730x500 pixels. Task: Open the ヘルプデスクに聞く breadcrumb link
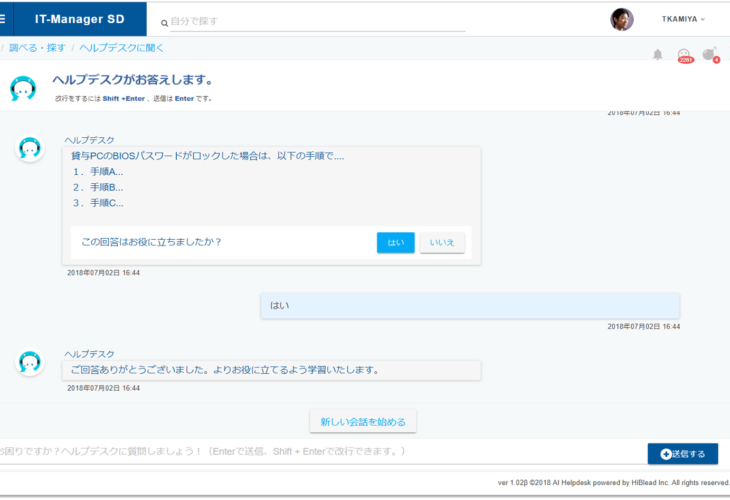122,48
